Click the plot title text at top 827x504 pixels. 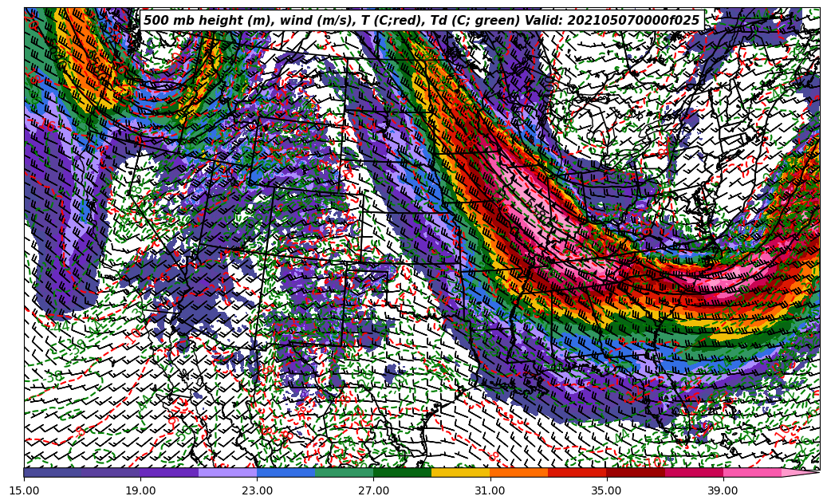coord(421,21)
